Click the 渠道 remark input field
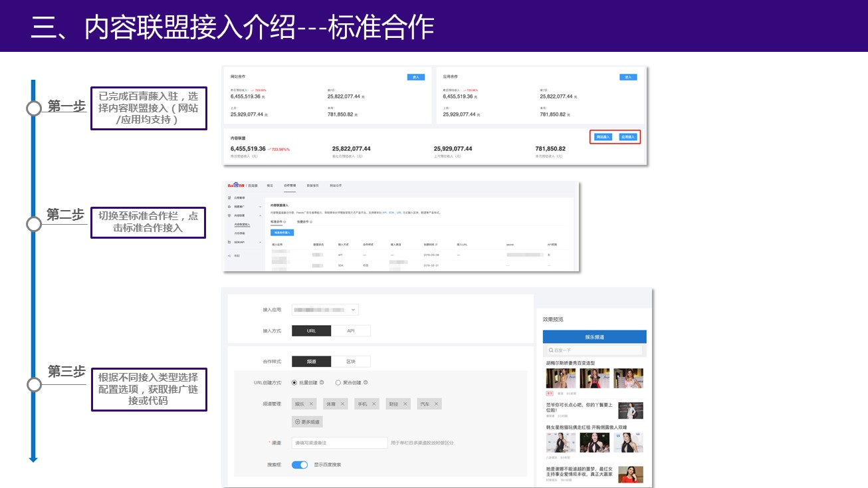 pos(340,442)
